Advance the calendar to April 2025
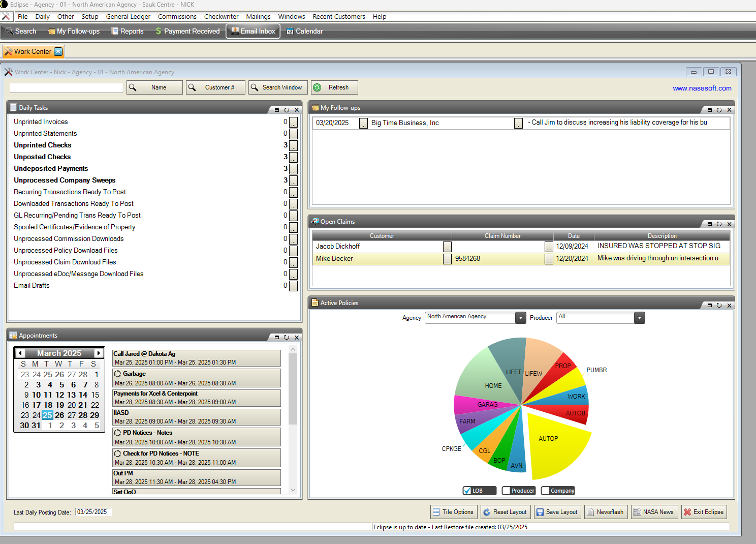The image size is (756, 544). [98, 352]
